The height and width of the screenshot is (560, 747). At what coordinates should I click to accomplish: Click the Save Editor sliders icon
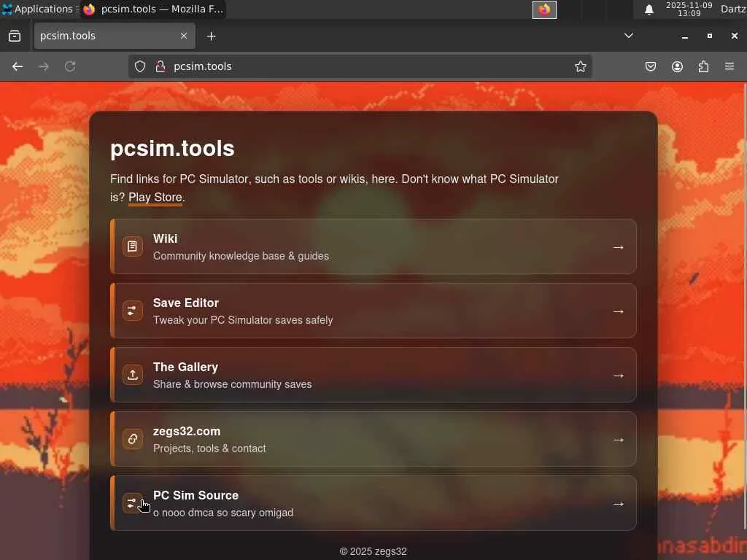tap(133, 311)
